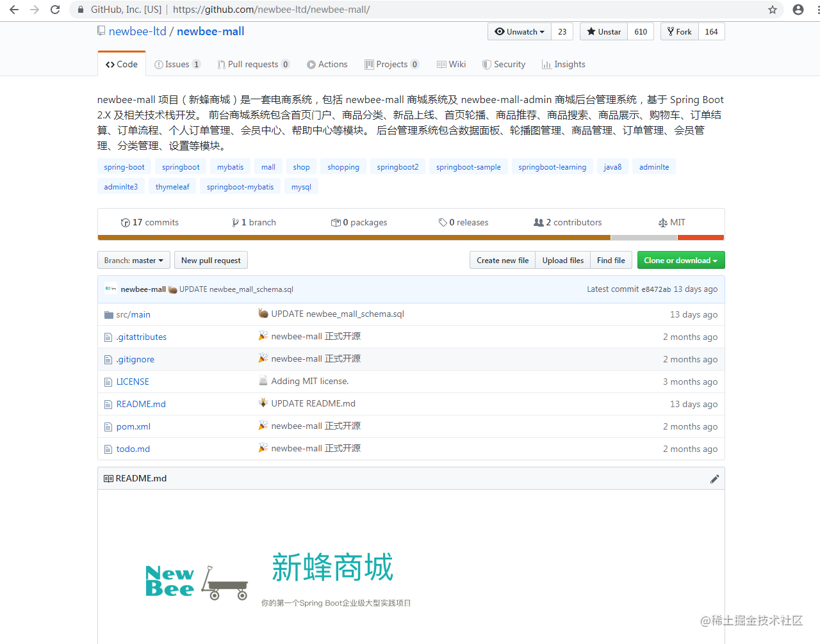Image resolution: width=820 pixels, height=644 pixels.
Task: Open the Wiki tab
Action: coord(451,65)
